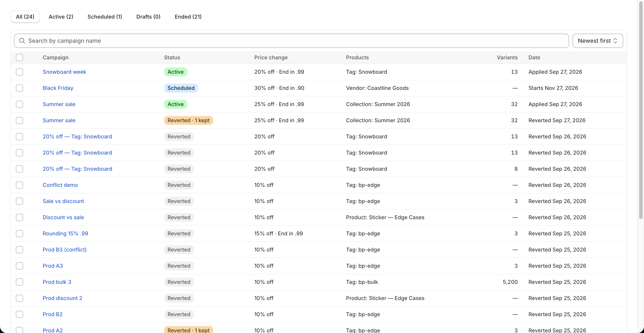The height and width of the screenshot is (333, 644).
Task: Open the Black Friday campaign
Action: point(58,88)
